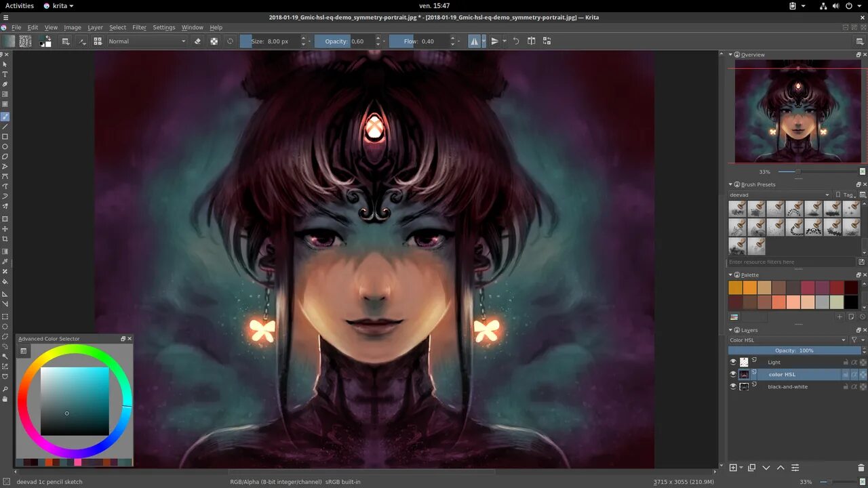Open the Normal blending mode dropdown
The width and height of the screenshot is (868, 488).
[x=146, y=41]
